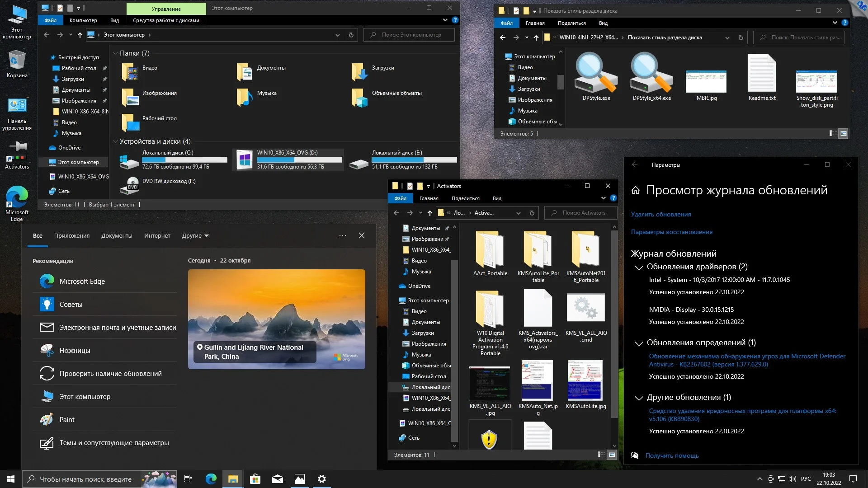Open Microsoft Store taskbar icon
Screen dimensions: 868x488
pos(255,479)
